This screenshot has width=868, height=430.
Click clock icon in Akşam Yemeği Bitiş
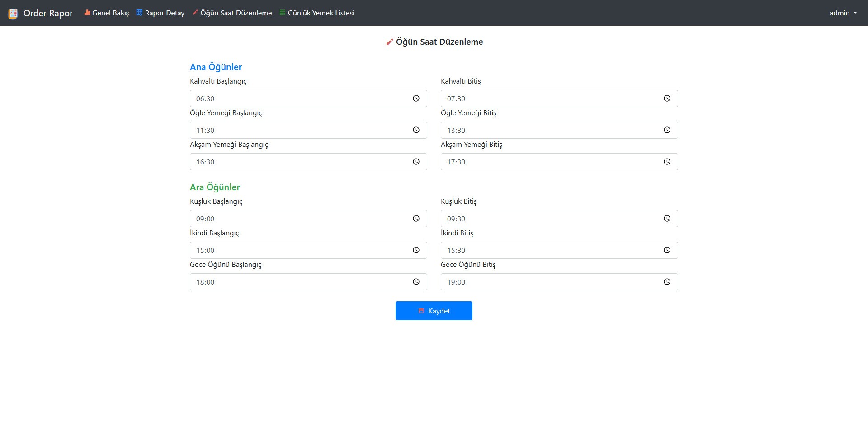(x=667, y=162)
